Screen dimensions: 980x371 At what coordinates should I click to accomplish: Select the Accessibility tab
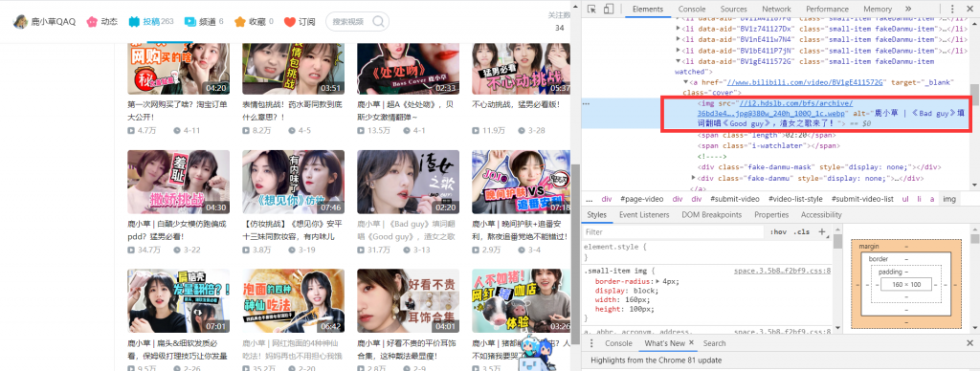(821, 215)
